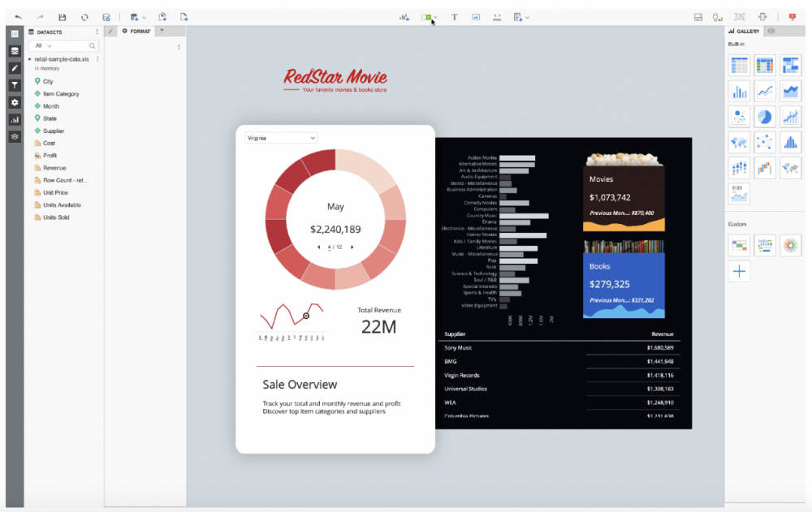Switch to the Format tab
812x512 pixels.
136,31
